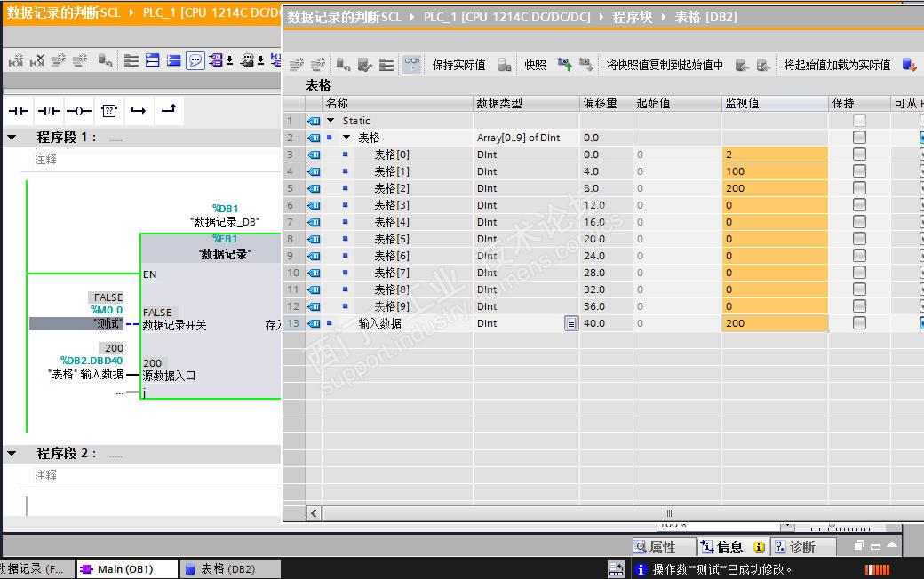
Task: Click the insert network icon in Main toolbar
Action: click(16, 60)
